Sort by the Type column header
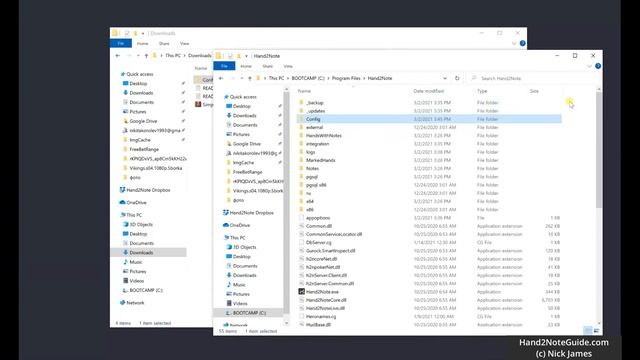This screenshot has height=360, width=640. [x=482, y=91]
